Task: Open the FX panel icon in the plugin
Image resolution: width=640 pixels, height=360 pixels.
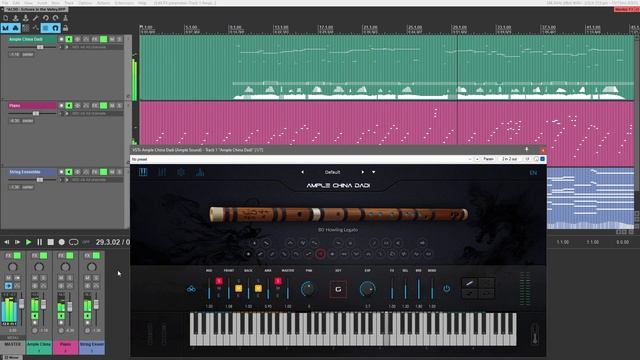Action: click(x=200, y=172)
